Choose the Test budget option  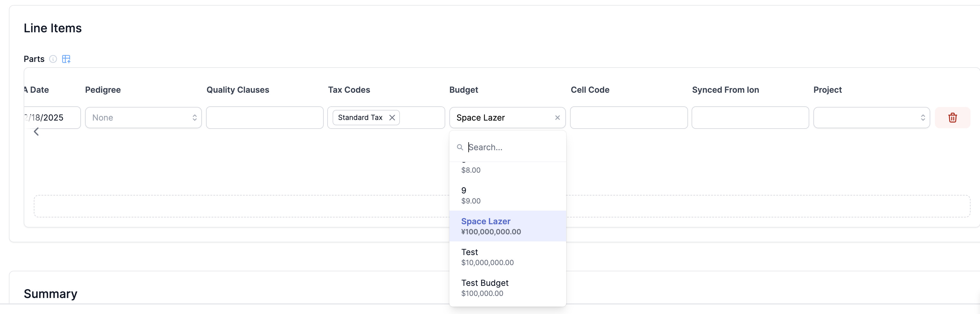pyautogui.click(x=507, y=257)
